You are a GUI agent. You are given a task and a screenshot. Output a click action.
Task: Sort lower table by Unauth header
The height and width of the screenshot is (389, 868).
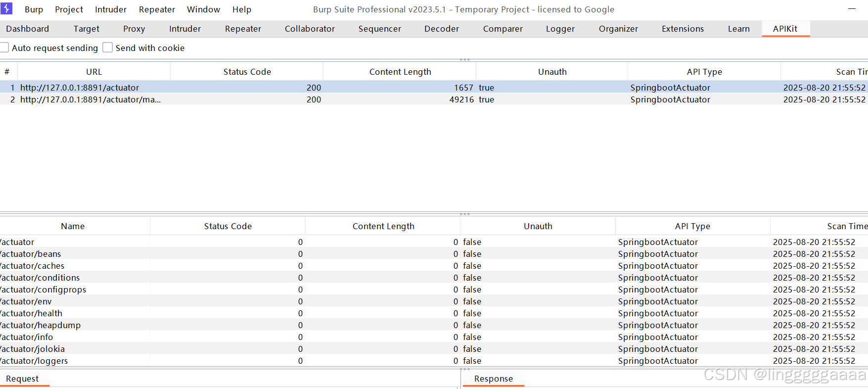[x=538, y=226]
